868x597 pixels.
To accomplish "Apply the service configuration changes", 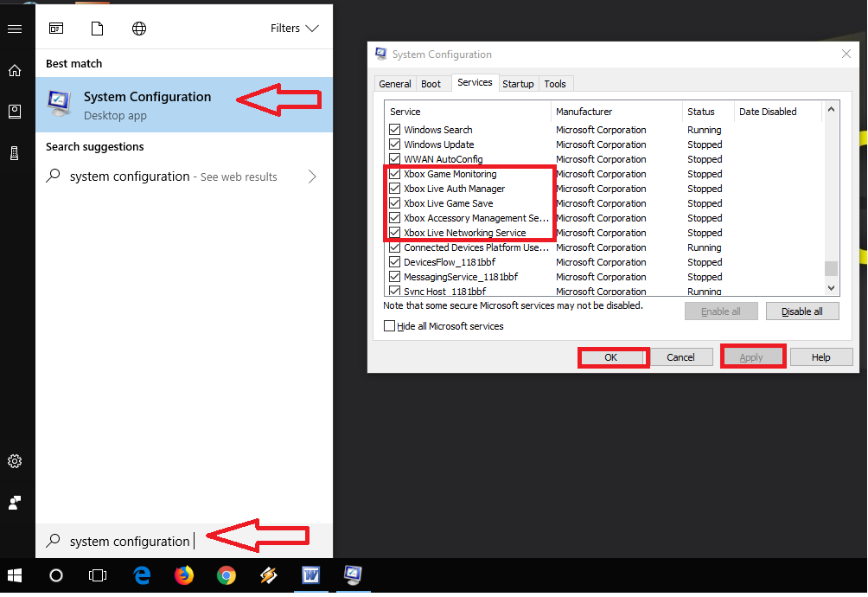I will coord(752,356).
